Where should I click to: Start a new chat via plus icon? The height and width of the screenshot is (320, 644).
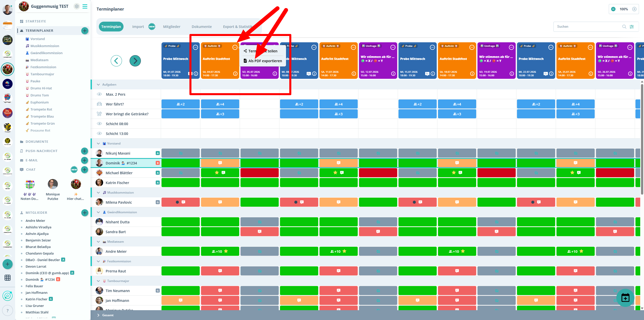coord(85,170)
